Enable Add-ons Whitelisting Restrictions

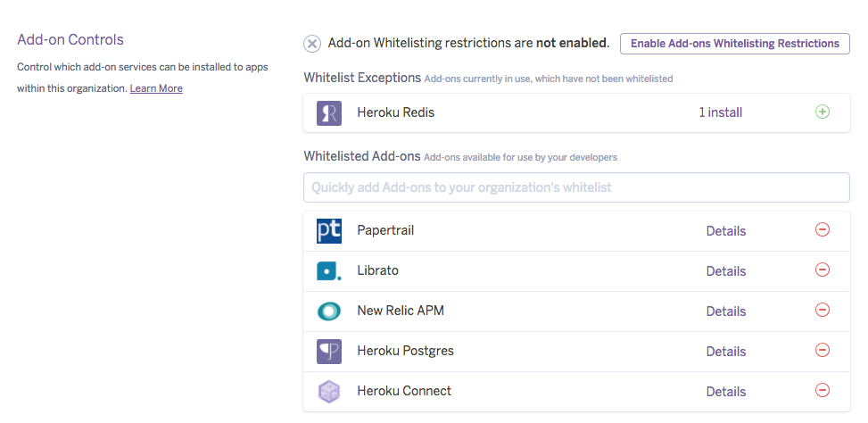pos(734,43)
